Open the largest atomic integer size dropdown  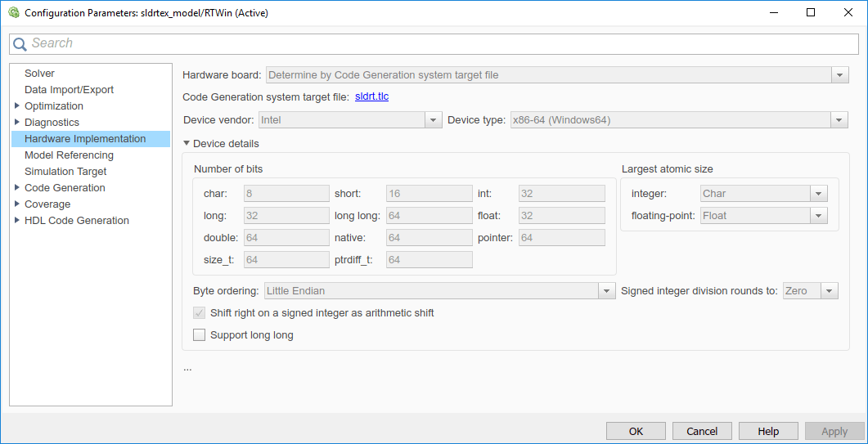pos(818,194)
